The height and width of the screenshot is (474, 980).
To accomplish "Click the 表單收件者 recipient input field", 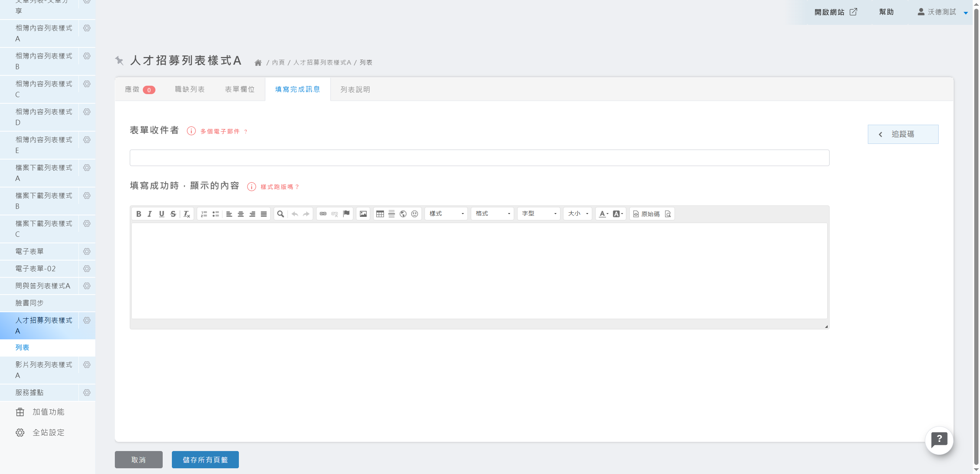I will [479, 157].
